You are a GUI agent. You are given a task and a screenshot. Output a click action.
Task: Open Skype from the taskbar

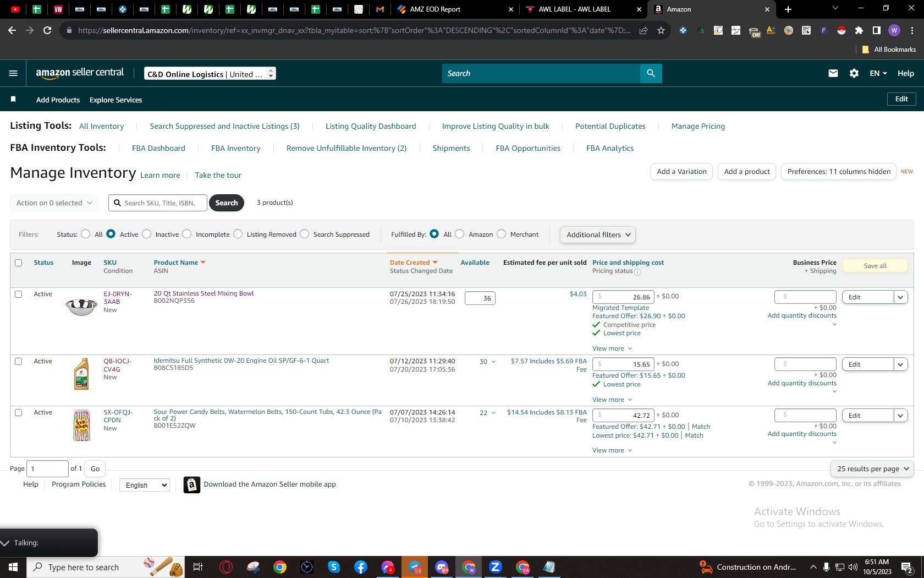click(334, 567)
